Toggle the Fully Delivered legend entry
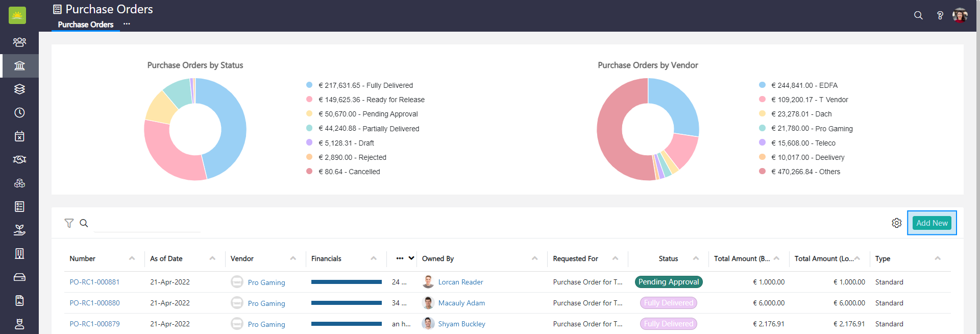The width and height of the screenshot is (980, 334). 365,85
